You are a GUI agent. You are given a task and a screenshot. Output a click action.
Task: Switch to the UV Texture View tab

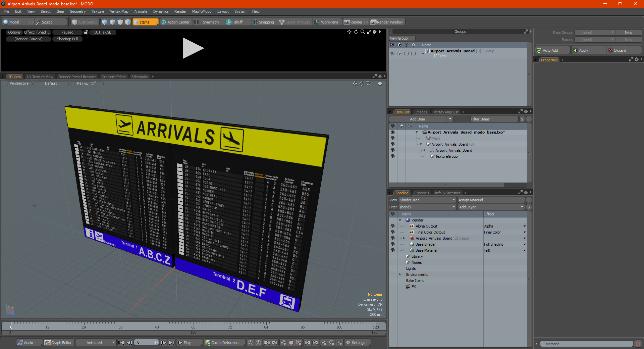tap(40, 77)
